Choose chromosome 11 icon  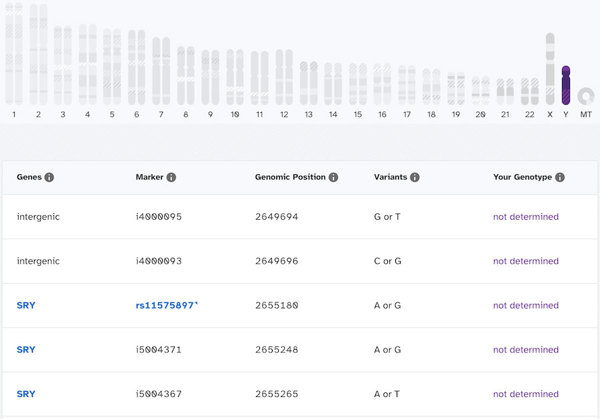(x=259, y=78)
